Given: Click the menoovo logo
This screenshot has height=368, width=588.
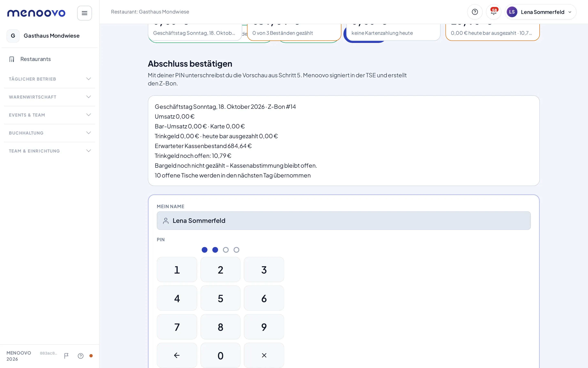Looking at the screenshot, I should point(37,13).
